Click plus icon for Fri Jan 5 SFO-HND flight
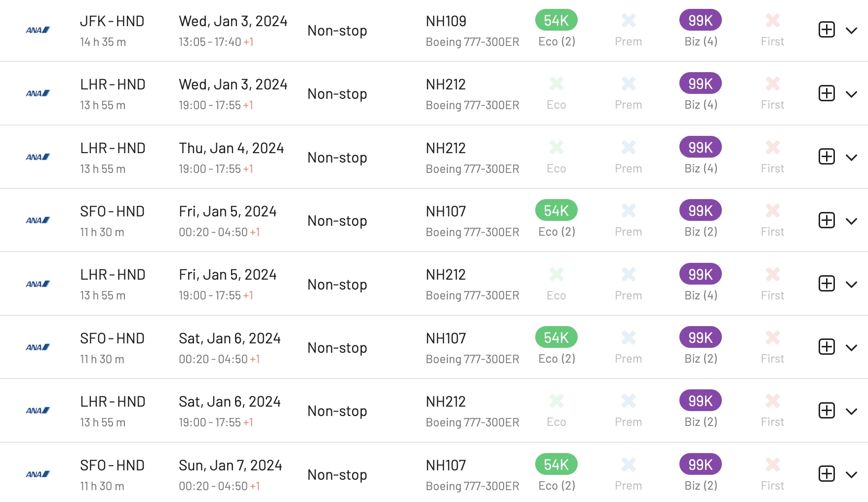This screenshot has width=868, height=502. [x=827, y=220]
